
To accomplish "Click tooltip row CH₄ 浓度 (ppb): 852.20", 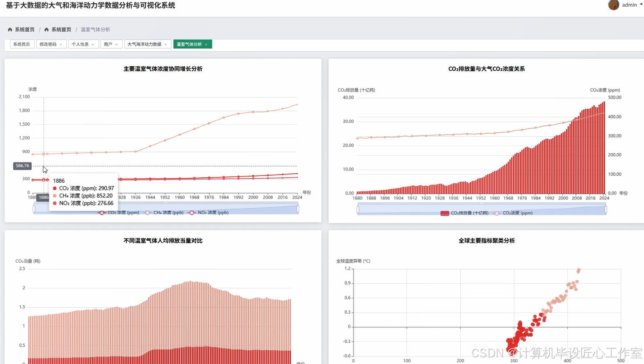I will pos(83,196).
